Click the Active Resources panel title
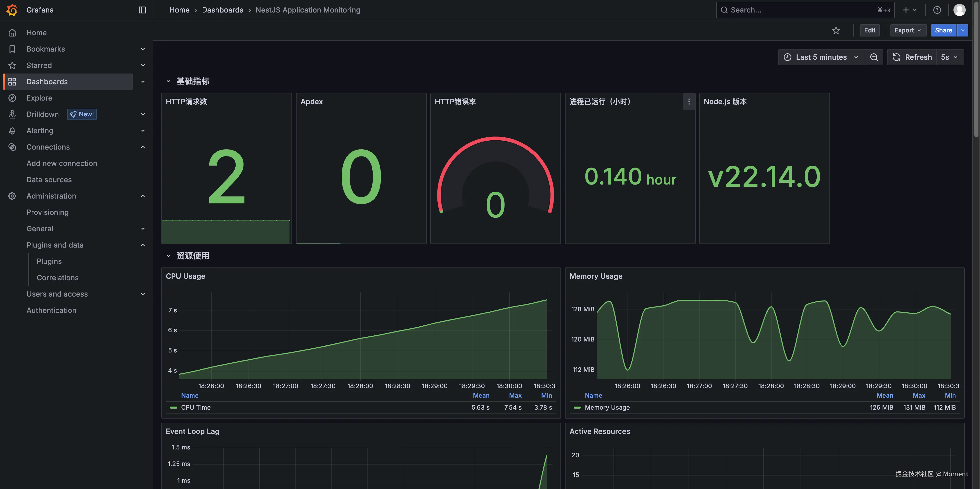The image size is (980, 489). coord(599,431)
